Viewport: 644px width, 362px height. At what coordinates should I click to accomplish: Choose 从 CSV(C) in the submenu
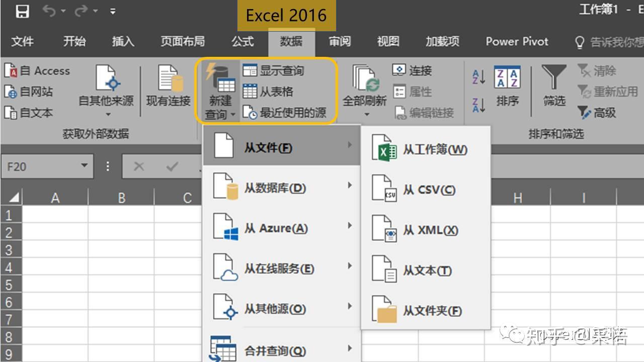point(426,190)
